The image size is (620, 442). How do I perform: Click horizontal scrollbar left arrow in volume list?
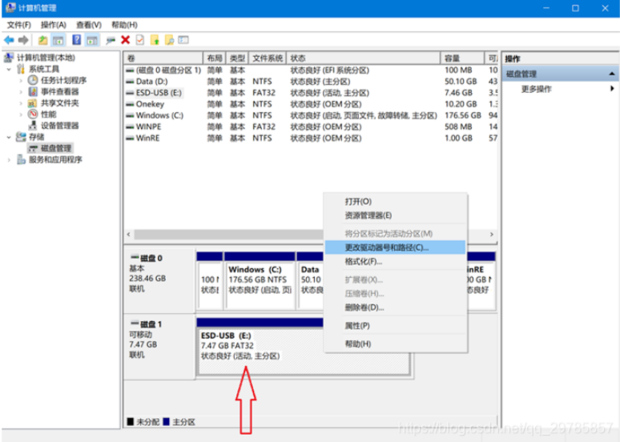pos(129,234)
